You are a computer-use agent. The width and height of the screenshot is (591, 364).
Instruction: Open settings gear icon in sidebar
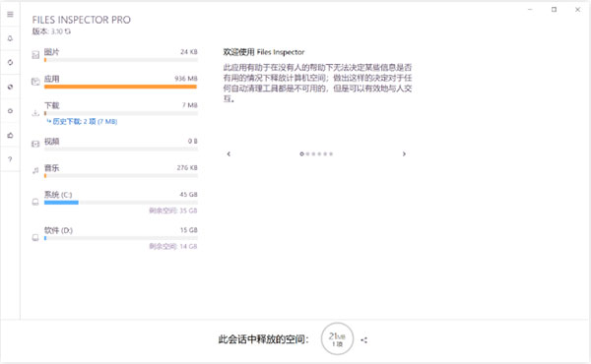(x=10, y=110)
